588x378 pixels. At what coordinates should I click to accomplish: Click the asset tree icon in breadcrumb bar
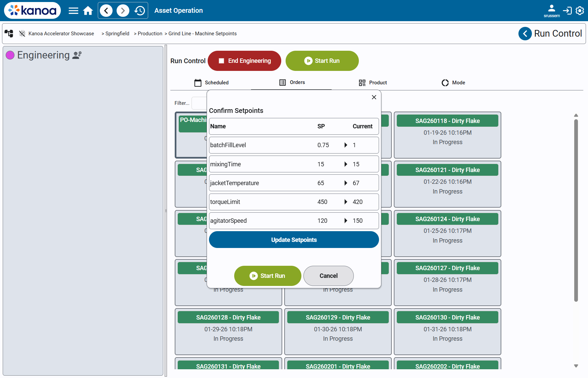click(9, 34)
